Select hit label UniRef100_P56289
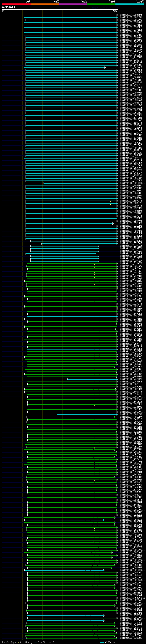The height and width of the screenshot is (644, 146). (x=131, y=495)
